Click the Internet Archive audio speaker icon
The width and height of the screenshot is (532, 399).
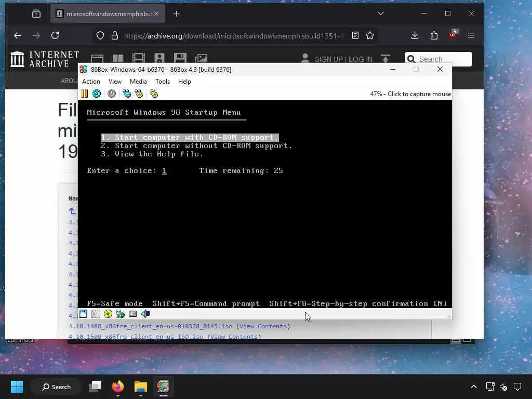point(159,58)
